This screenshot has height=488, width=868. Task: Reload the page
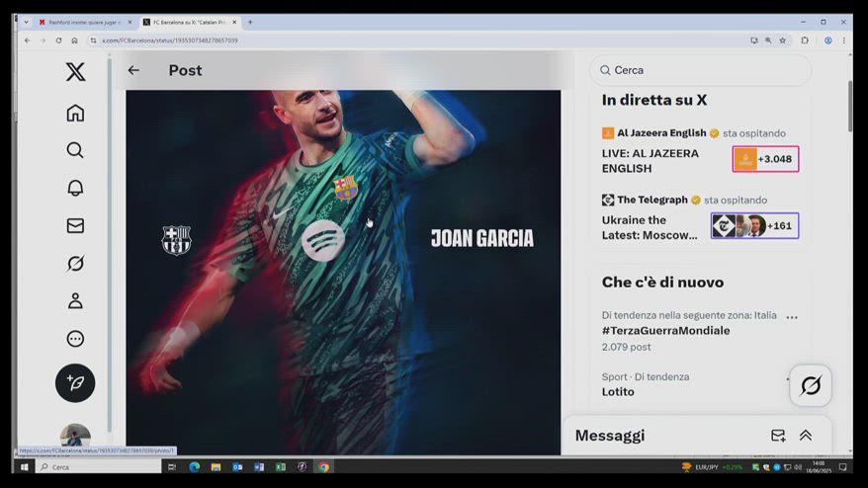point(58,41)
